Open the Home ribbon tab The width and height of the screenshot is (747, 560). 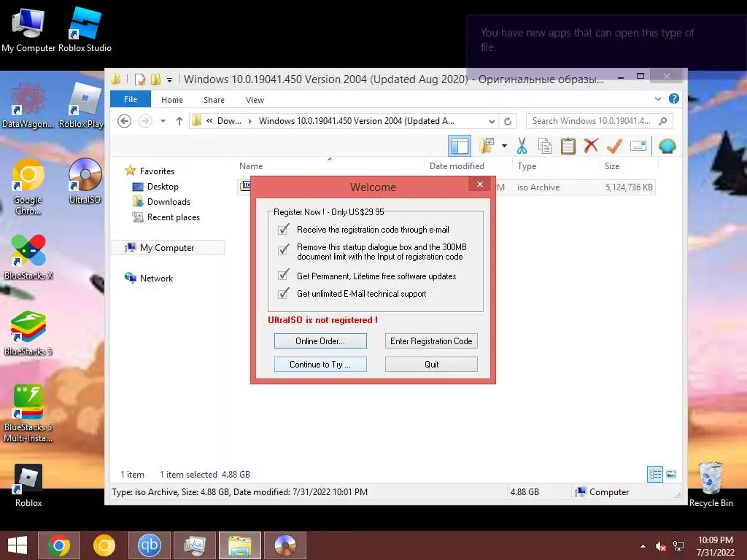click(172, 100)
